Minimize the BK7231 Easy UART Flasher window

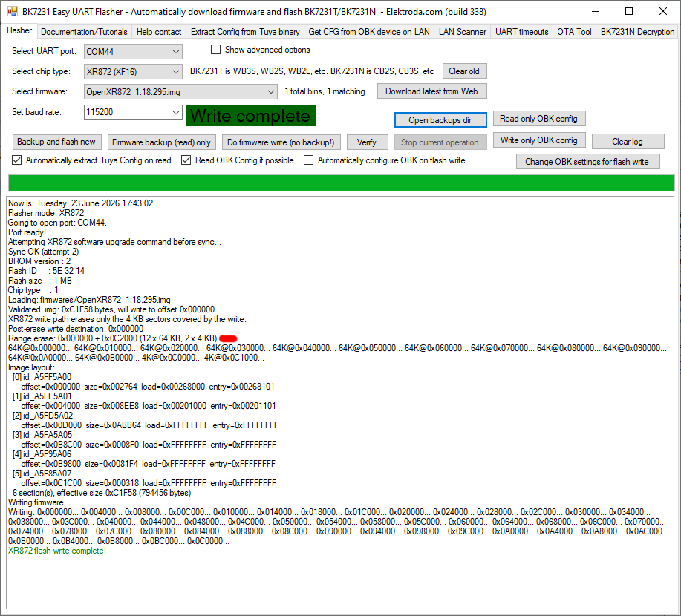(x=596, y=12)
